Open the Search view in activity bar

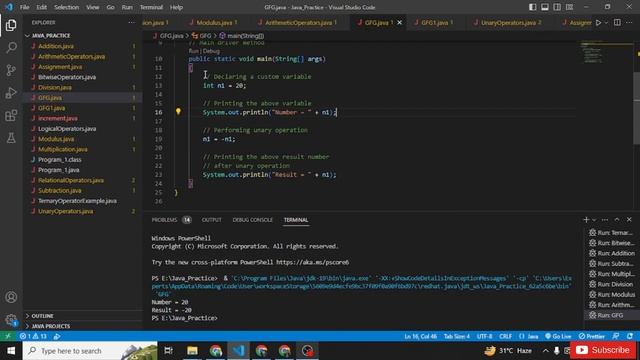(x=11, y=48)
